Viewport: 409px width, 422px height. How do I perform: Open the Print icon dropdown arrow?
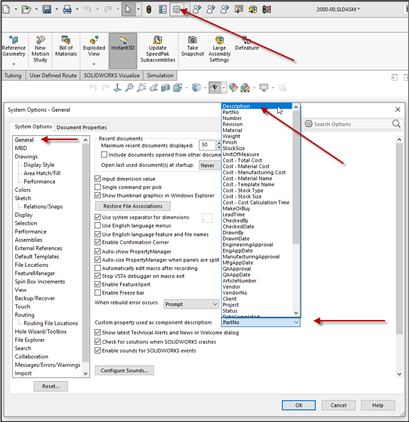[77, 10]
